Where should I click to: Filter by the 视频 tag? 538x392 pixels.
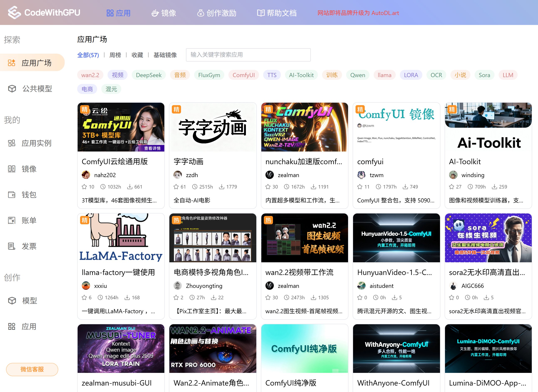118,75
